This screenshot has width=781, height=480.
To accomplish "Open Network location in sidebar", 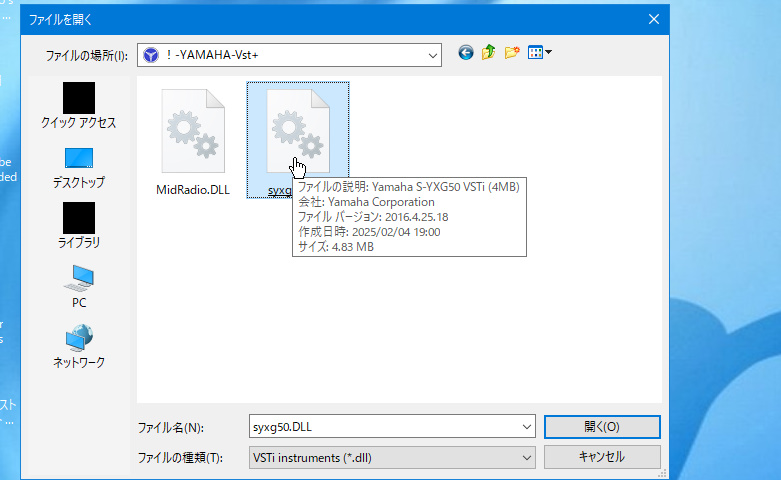I will click(79, 346).
